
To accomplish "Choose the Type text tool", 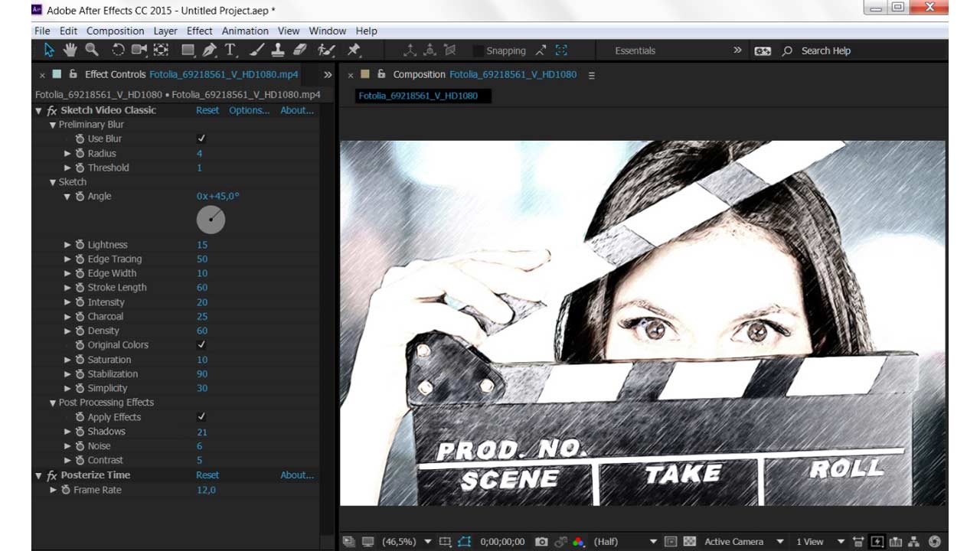I will click(230, 51).
